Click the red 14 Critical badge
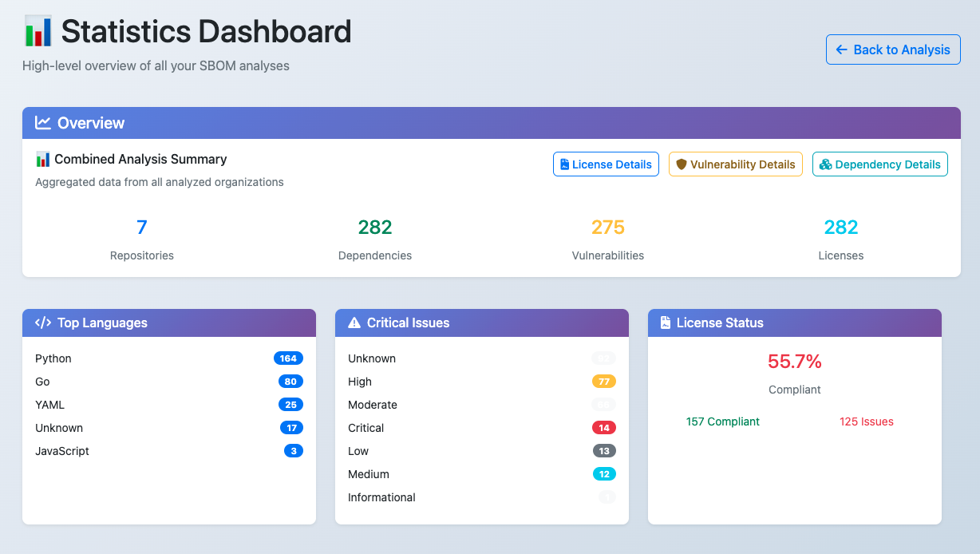980x554 pixels. tap(604, 428)
